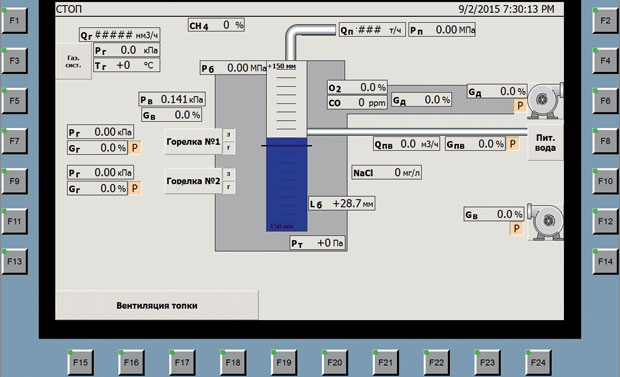Click the F12 function key
This screenshot has width=620, height=377.
(605, 221)
